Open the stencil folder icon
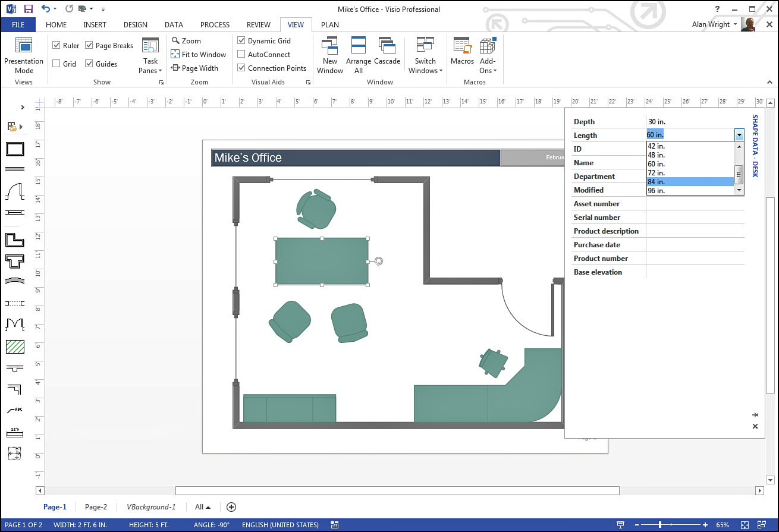779x532 pixels. coord(11,127)
